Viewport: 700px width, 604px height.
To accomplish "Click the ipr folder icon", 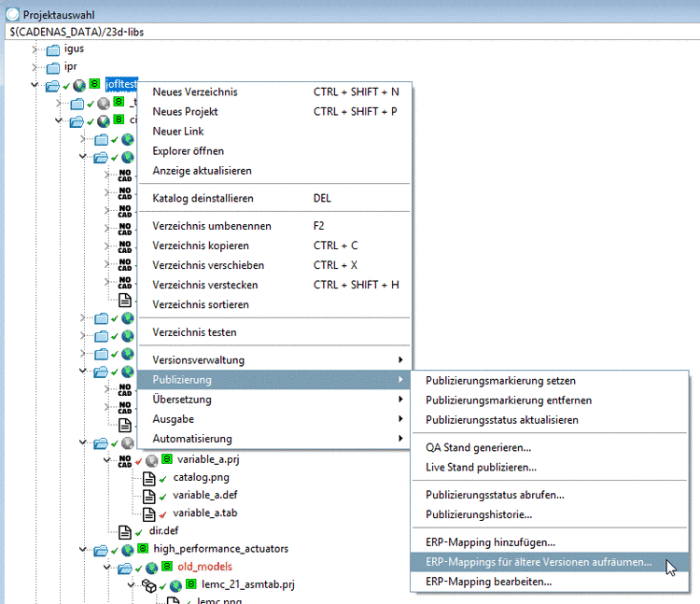I will (53, 68).
